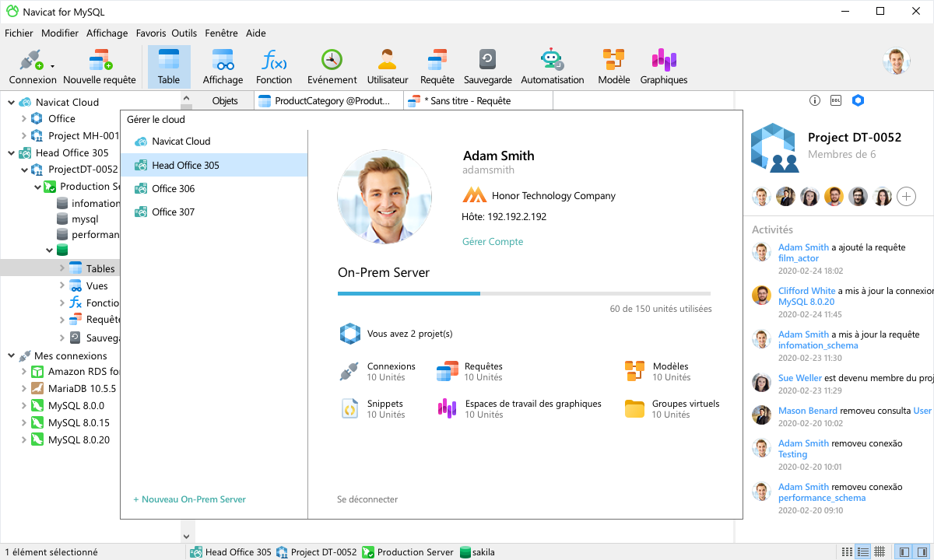Viewport: 934px width, 560px height.
Task: Select Office 307 in the cloud list
Action: tap(214, 212)
